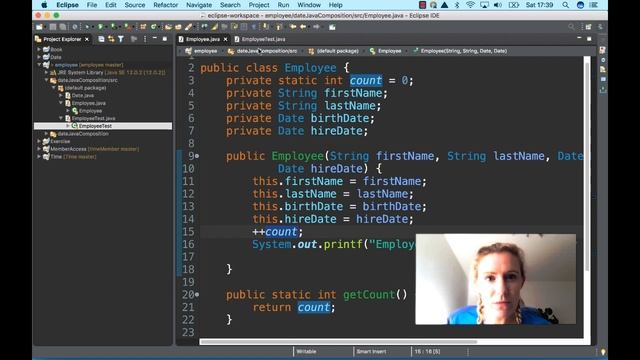Open the Project menu
640x360 pixels.
tap(259, 5)
